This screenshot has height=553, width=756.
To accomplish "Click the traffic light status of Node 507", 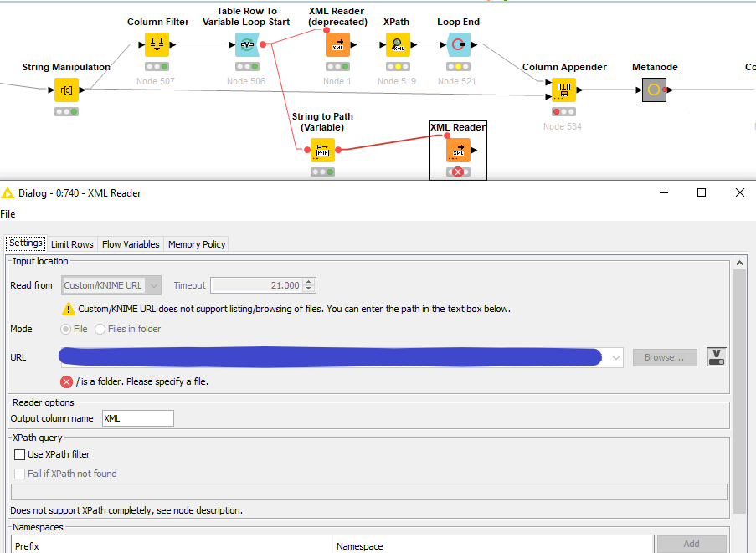I will click(x=157, y=66).
